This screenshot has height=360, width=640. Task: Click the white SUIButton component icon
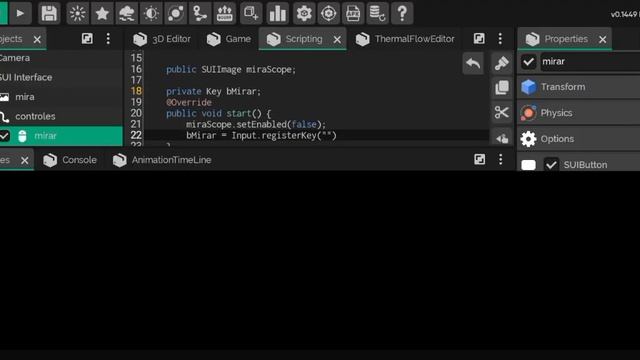(x=529, y=165)
